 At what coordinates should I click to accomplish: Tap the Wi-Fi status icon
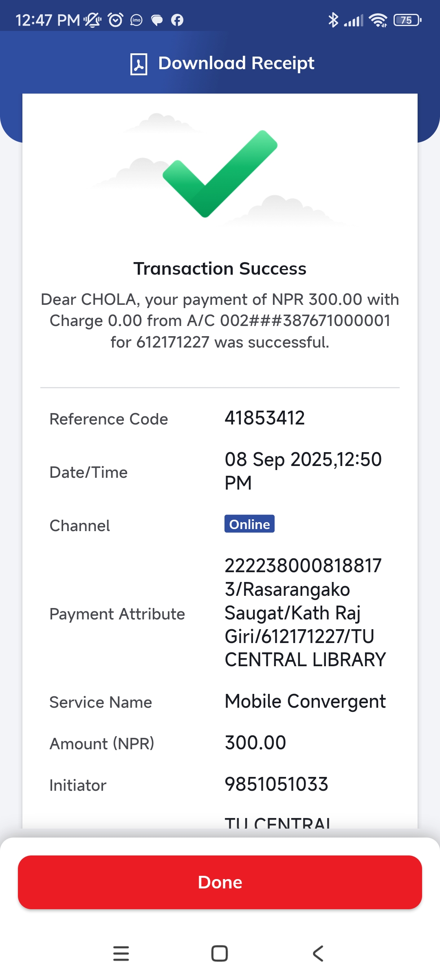pyautogui.click(x=378, y=20)
